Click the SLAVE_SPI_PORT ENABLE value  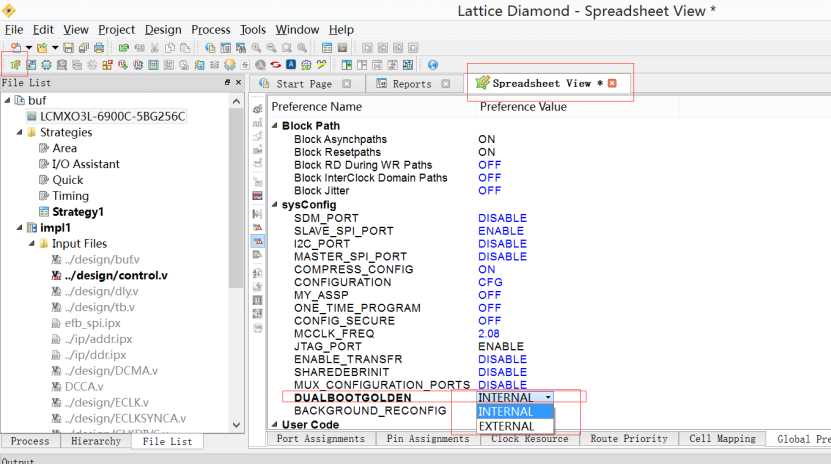(501, 231)
